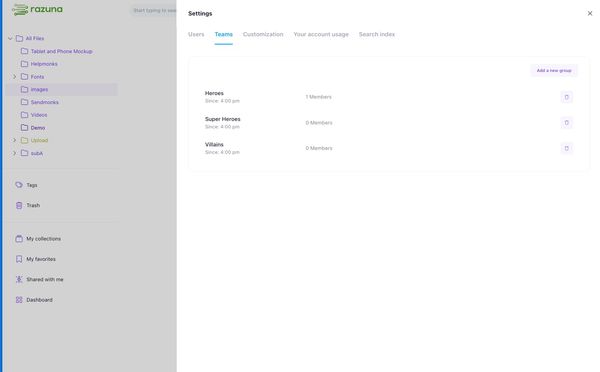Open Trash in the sidebar

(33, 206)
